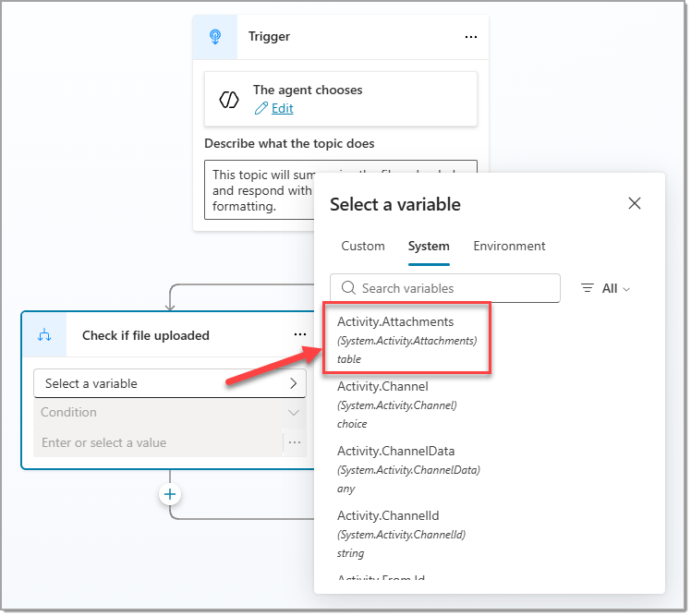Click the filter lines icon
691x616 pixels.
click(589, 289)
